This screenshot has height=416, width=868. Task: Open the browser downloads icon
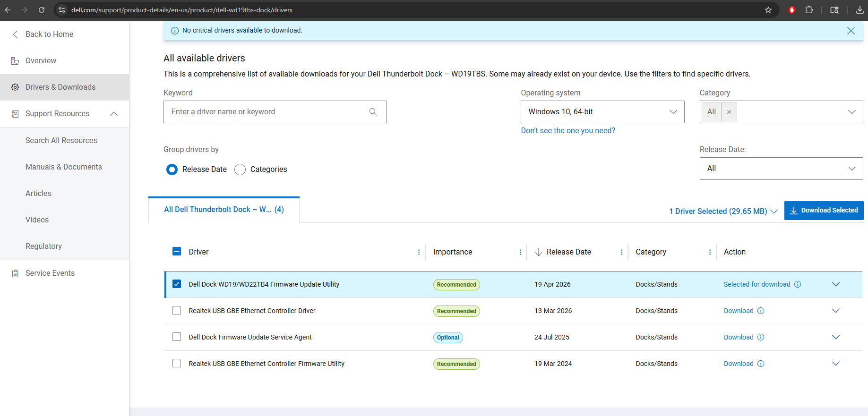pos(859,10)
